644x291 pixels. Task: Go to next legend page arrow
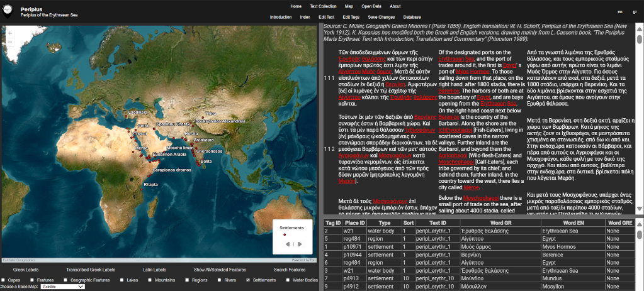[300, 244]
